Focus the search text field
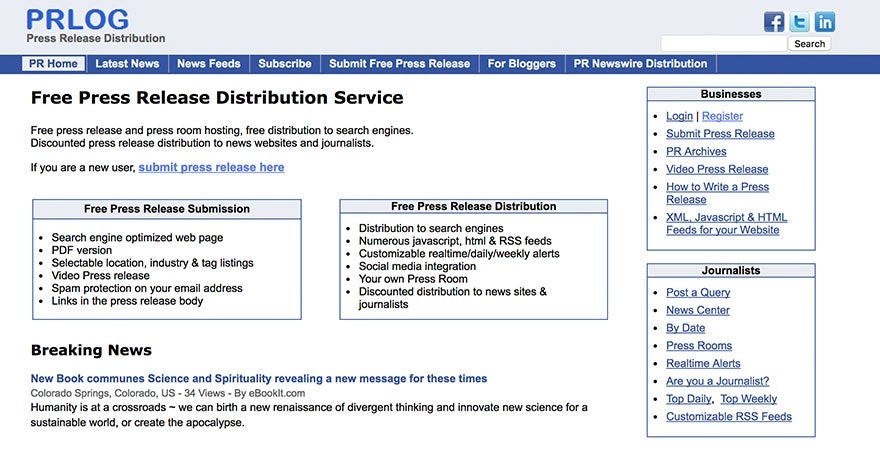 pyautogui.click(x=723, y=44)
